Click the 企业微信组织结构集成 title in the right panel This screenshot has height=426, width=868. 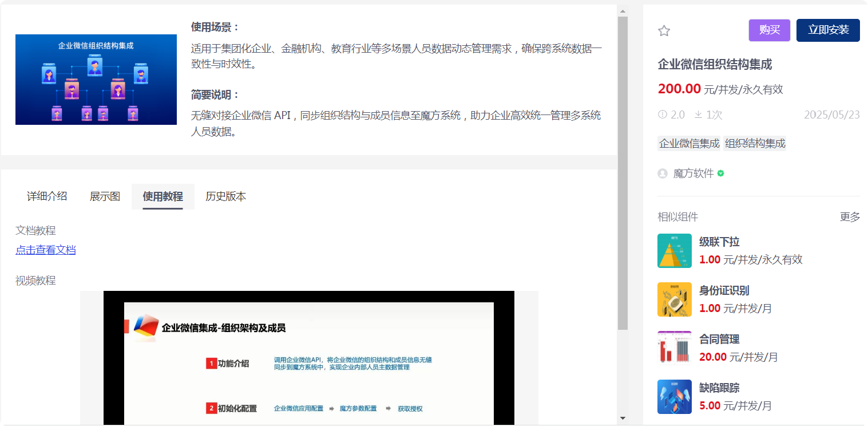point(715,64)
